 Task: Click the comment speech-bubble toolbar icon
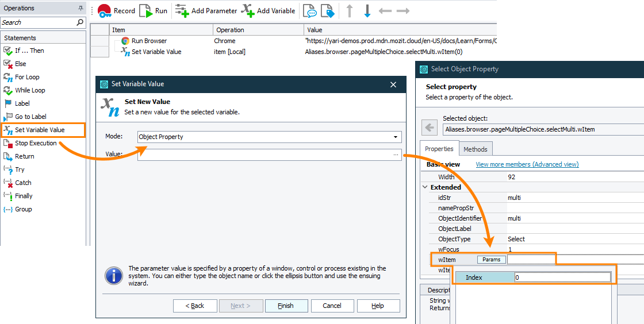tap(310, 11)
